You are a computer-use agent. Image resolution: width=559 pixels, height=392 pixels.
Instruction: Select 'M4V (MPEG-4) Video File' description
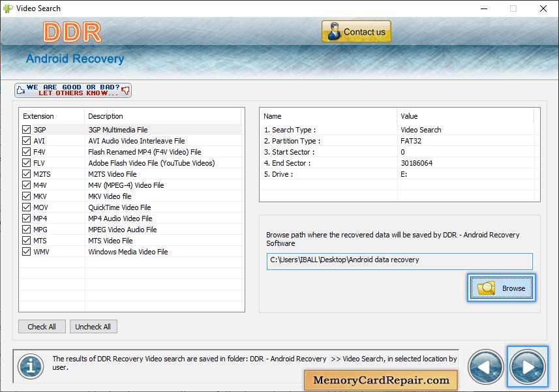click(126, 185)
